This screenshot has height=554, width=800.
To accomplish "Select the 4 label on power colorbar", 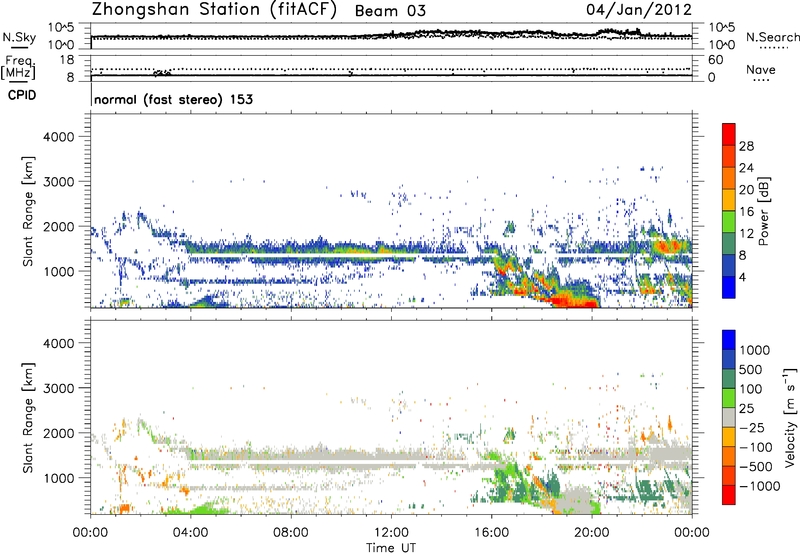I will click(x=743, y=278).
